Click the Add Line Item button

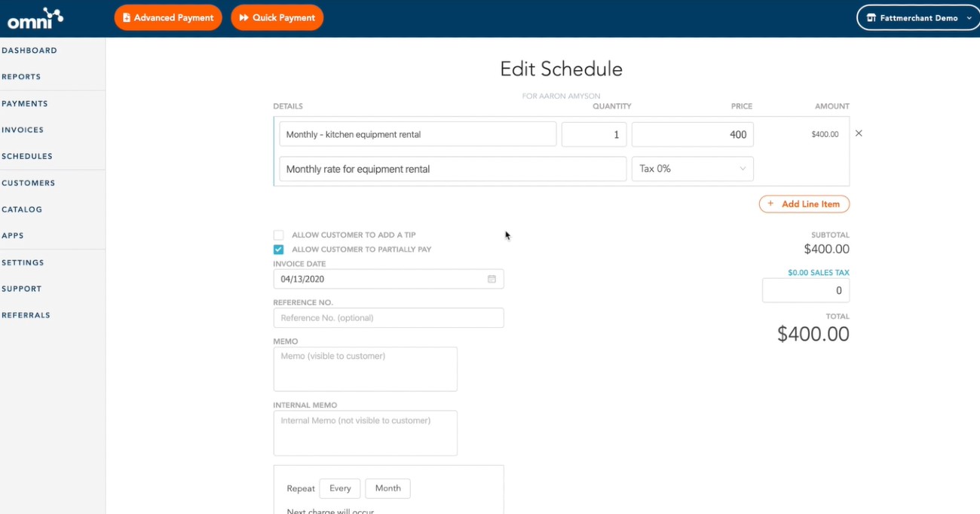tap(804, 203)
